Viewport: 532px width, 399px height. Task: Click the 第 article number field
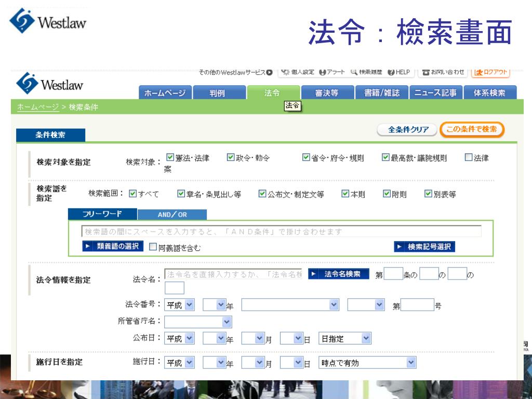[x=393, y=274]
